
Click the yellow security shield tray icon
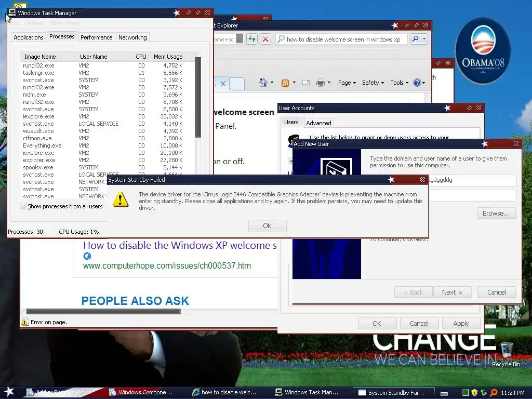(474, 393)
